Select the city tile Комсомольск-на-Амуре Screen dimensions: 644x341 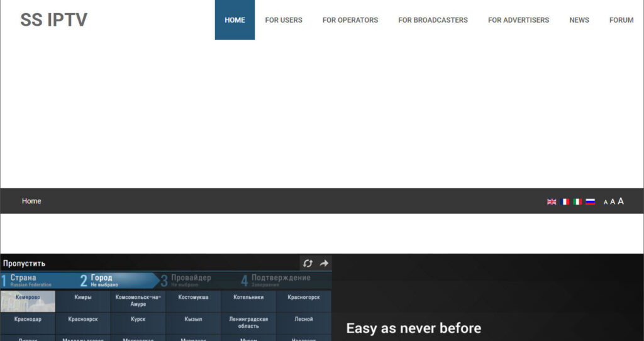(x=138, y=301)
